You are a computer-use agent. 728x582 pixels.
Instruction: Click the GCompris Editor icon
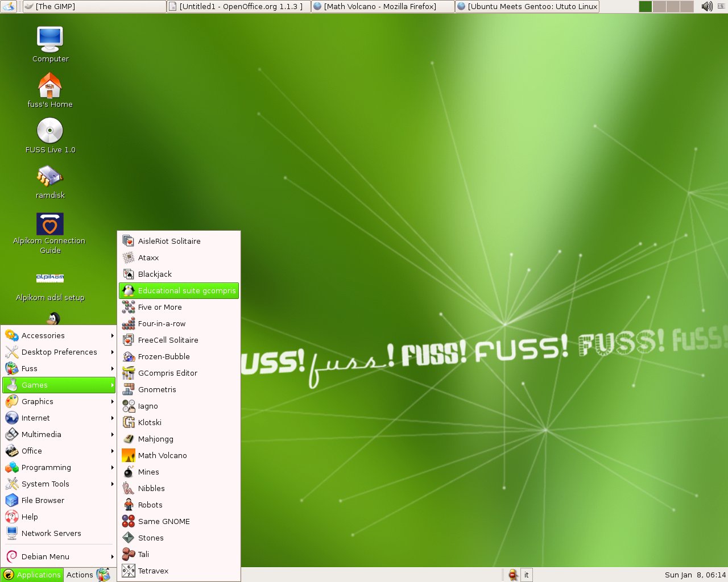(129, 373)
